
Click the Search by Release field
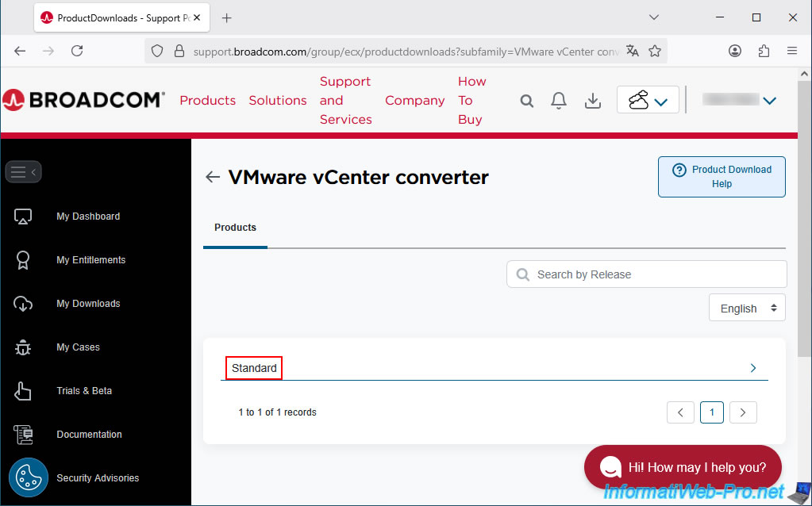pos(647,274)
